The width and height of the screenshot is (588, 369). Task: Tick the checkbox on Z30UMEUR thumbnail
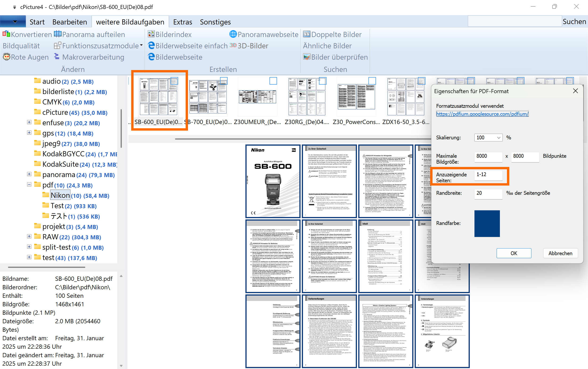click(x=273, y=81)
